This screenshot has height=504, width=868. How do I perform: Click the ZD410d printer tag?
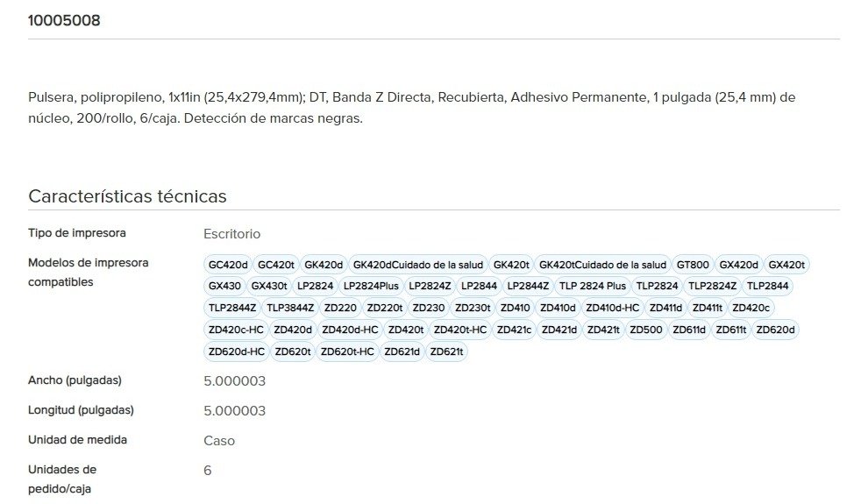(558, 308)
